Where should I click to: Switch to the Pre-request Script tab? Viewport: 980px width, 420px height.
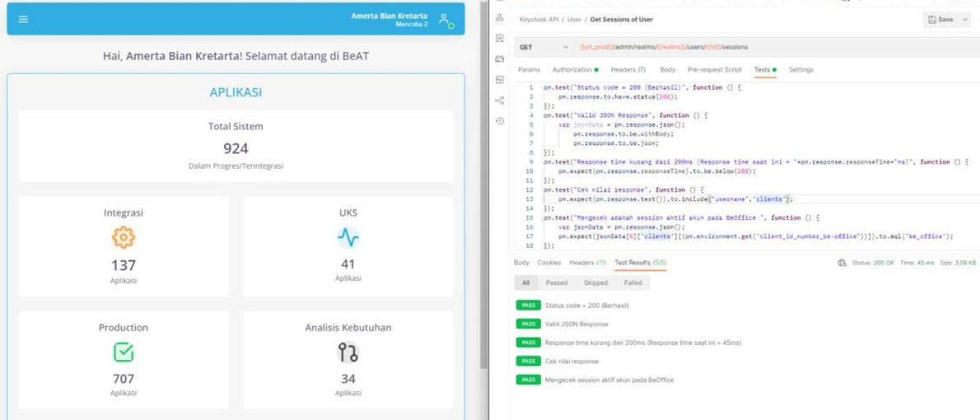(714, 70)
